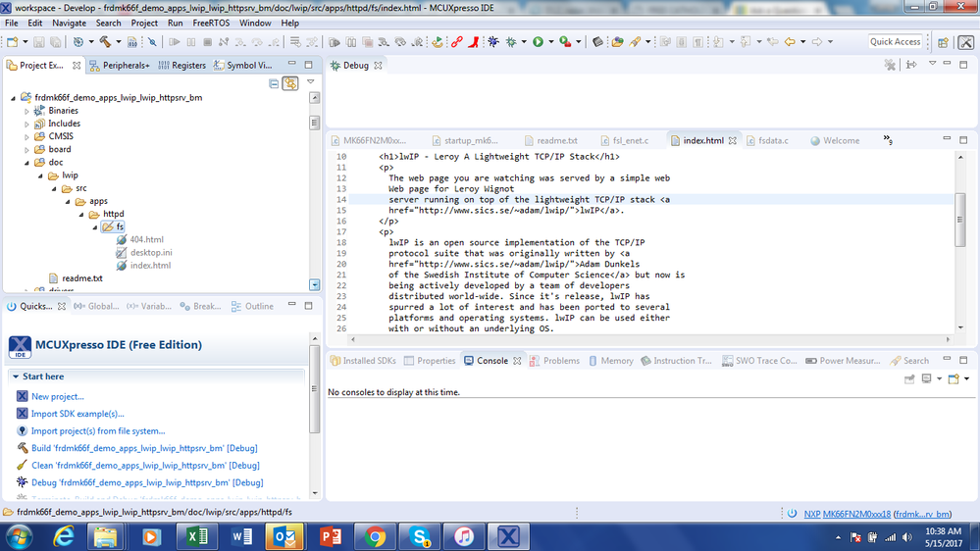Close the index.html editor tab

733,140
